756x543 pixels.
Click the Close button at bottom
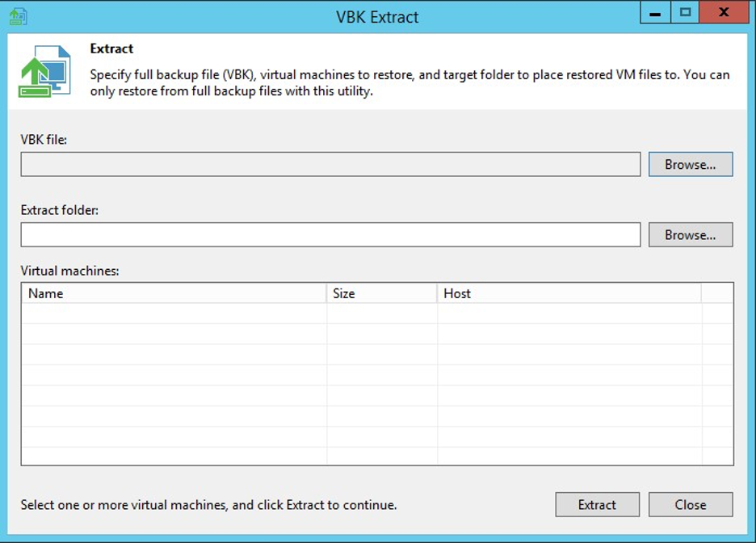click(x=691, y=504)
